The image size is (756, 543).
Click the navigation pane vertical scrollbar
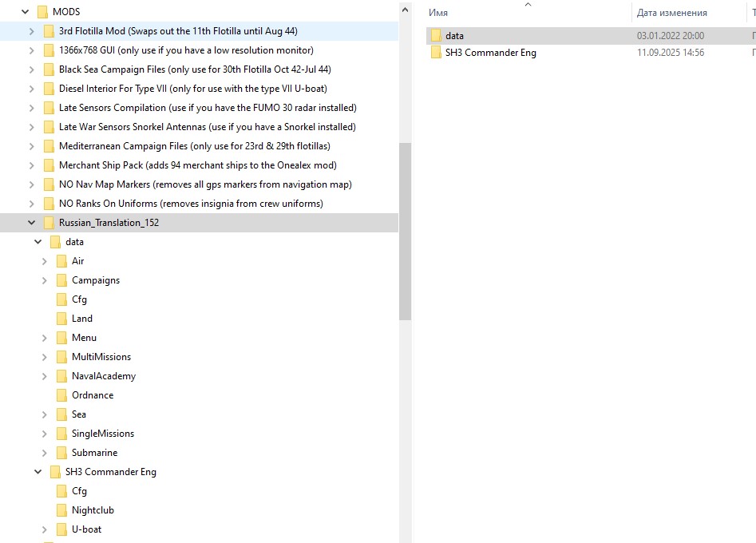click(405, 232)
